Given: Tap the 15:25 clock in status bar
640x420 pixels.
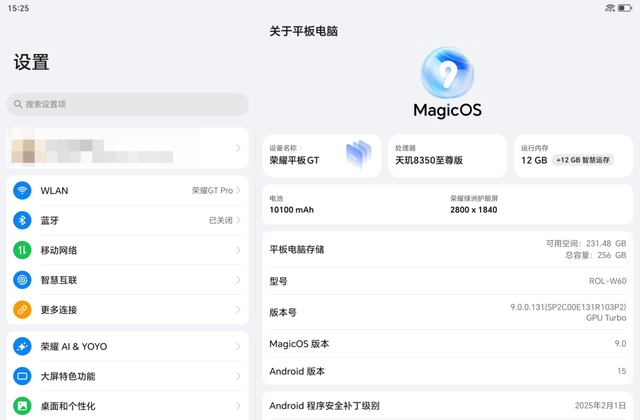Looking at the screenshot, I should [18, 8].
